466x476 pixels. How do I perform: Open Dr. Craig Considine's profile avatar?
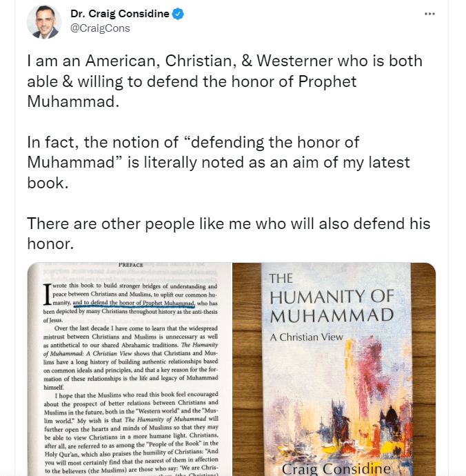[x=44, y=22]
